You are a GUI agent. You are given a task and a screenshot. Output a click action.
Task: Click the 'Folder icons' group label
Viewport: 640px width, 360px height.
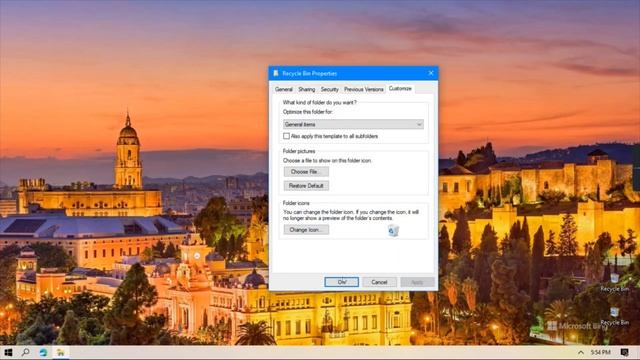pos(296,203)
